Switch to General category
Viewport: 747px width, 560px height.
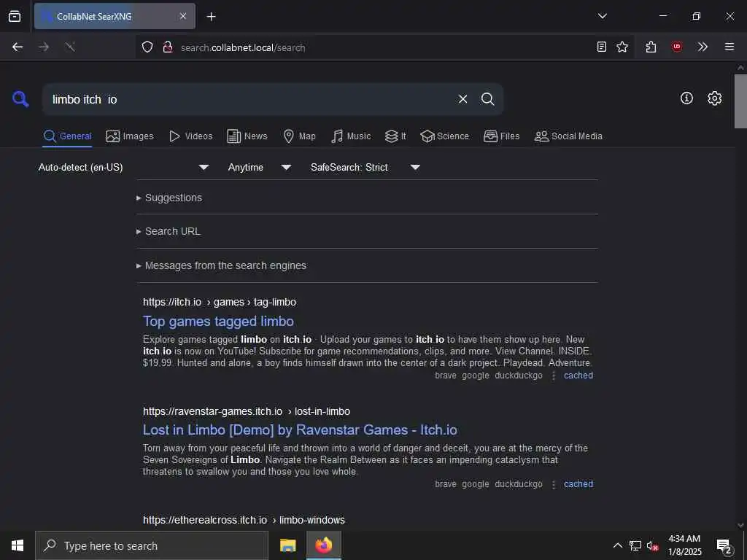67,136
